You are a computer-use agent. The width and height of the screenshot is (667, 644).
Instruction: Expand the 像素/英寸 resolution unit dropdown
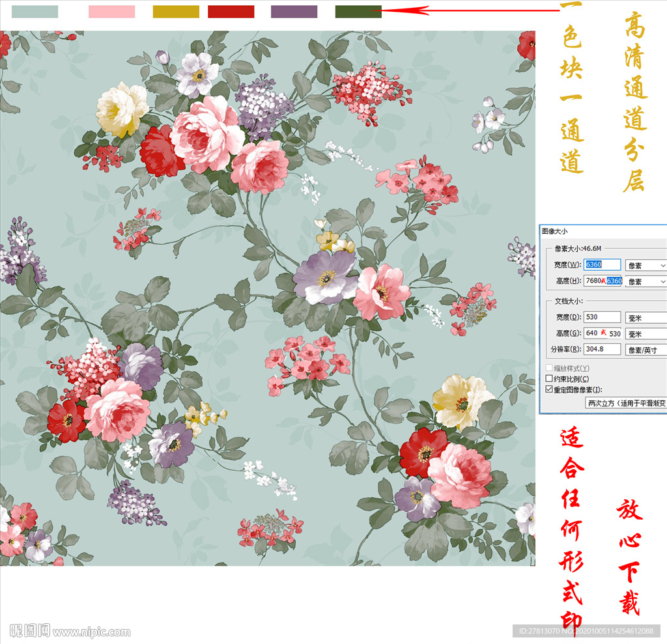646,350
